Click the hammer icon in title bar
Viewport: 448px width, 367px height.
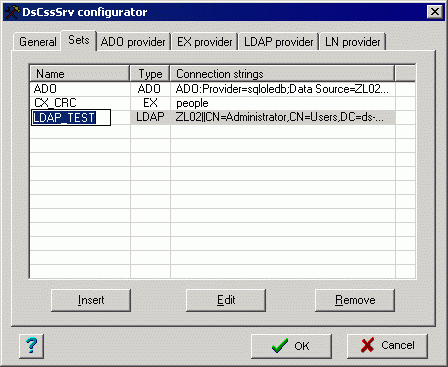(12, 12)
